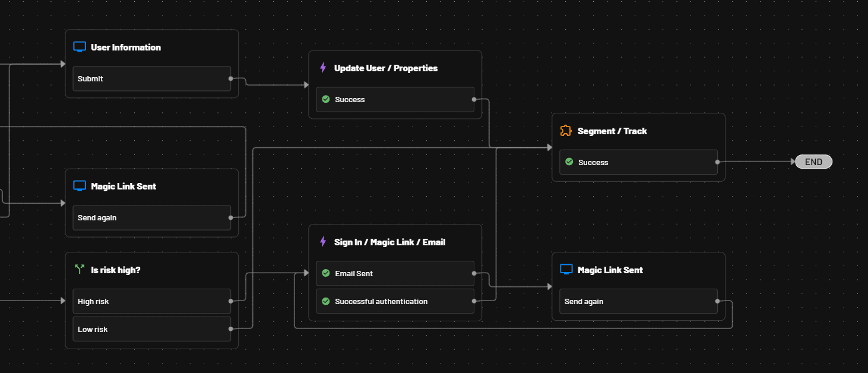
Task: Click the lightning icon on Sign In / Magic Link / Email
Action: (323, 242)
